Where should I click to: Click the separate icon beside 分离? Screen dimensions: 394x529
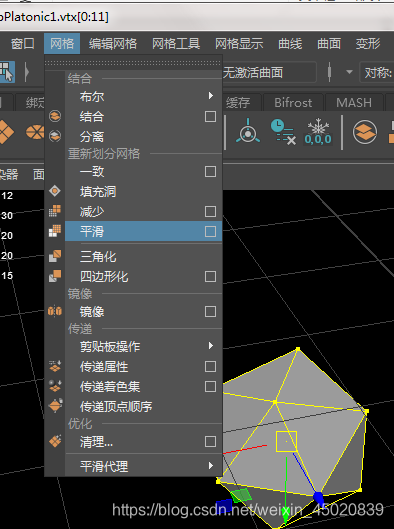[x=55, y=136]
